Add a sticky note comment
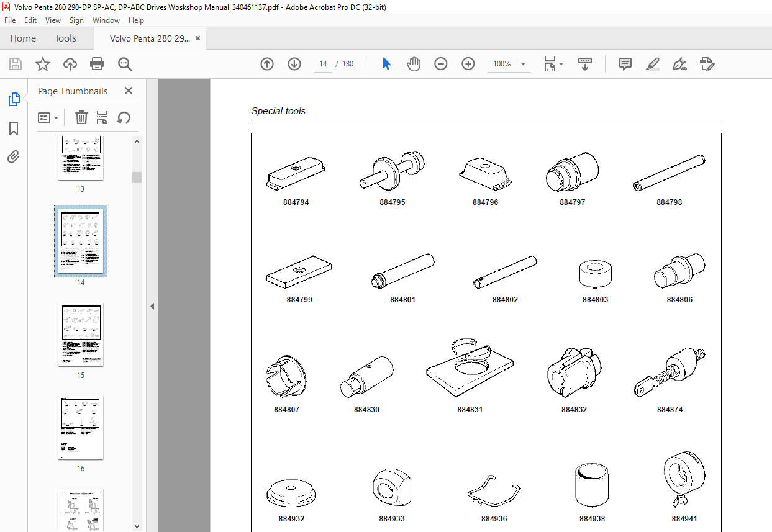The image size is (772, 532). (625, 64)
